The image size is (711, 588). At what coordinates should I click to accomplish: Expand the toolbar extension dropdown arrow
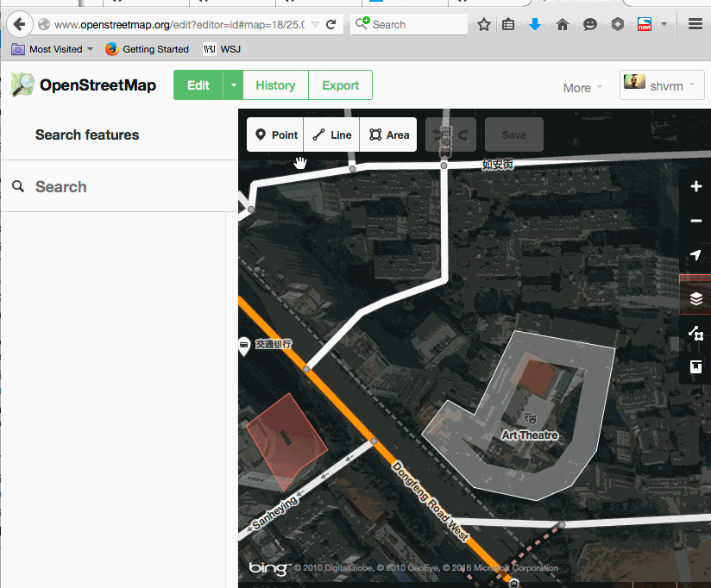pyautogui.click(x=664, y=24)
